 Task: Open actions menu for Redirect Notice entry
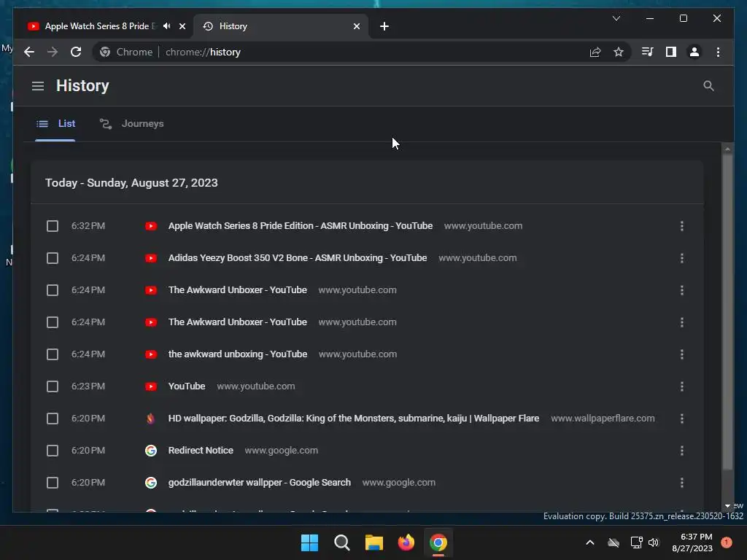coord(682,451)
